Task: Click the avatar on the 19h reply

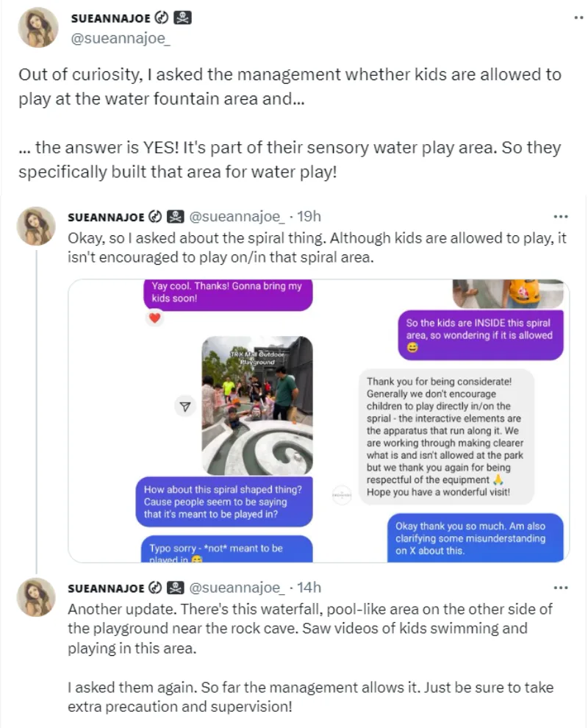Action: [36, 226]
